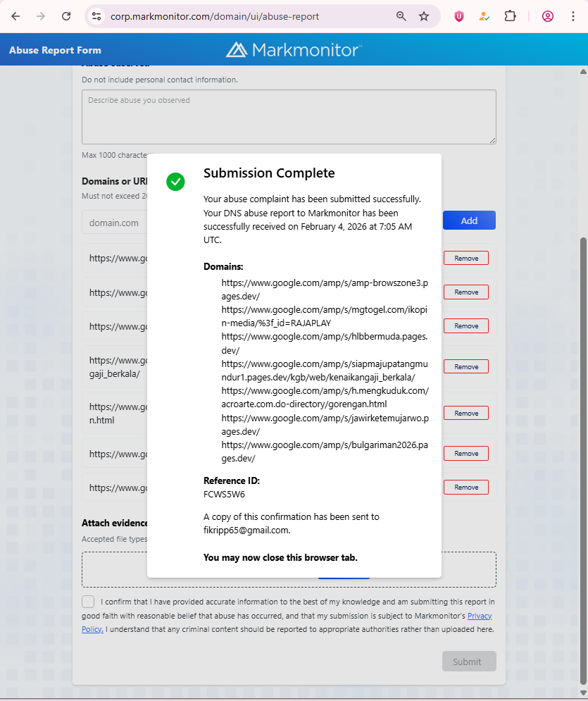Click the browser forward arrow
The height and width of the screenshot is (701, 588).
(x=41, y=16)
